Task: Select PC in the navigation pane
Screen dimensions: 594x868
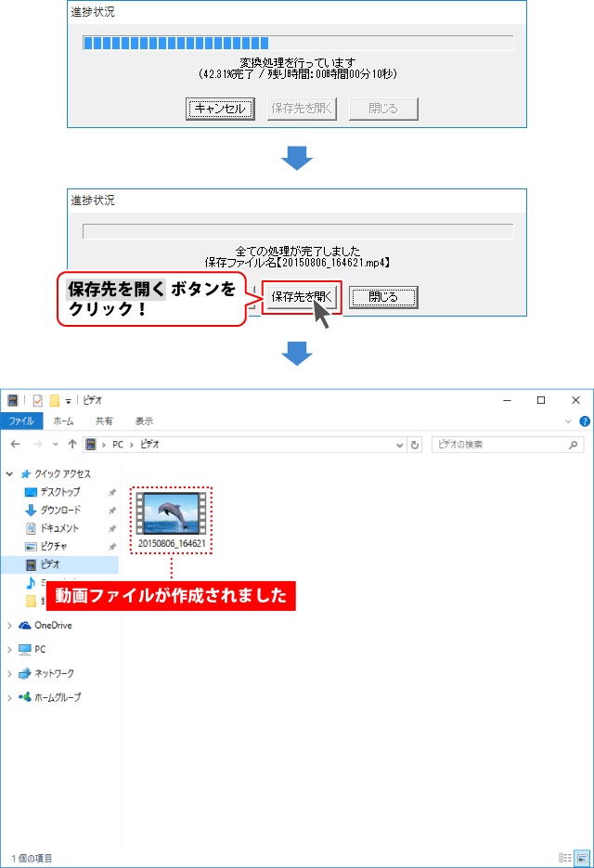Action: pos(40,649)
